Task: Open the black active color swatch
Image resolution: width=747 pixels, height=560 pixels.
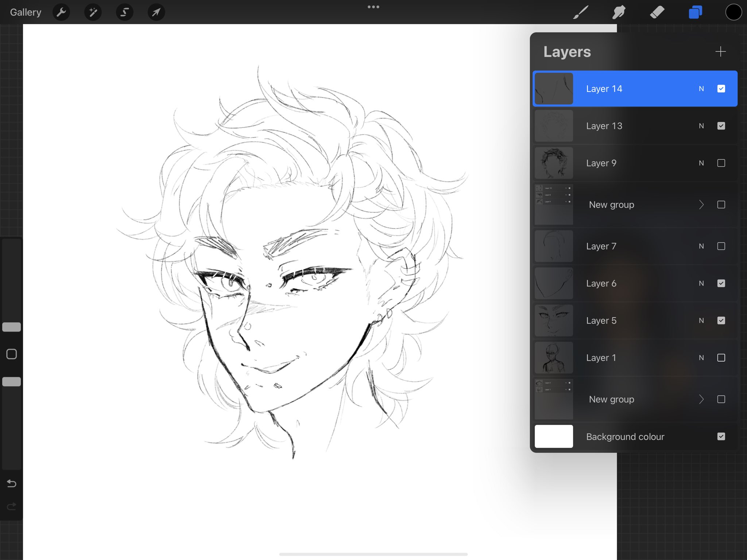Action: pyautogui.click(x=734, y=12)
